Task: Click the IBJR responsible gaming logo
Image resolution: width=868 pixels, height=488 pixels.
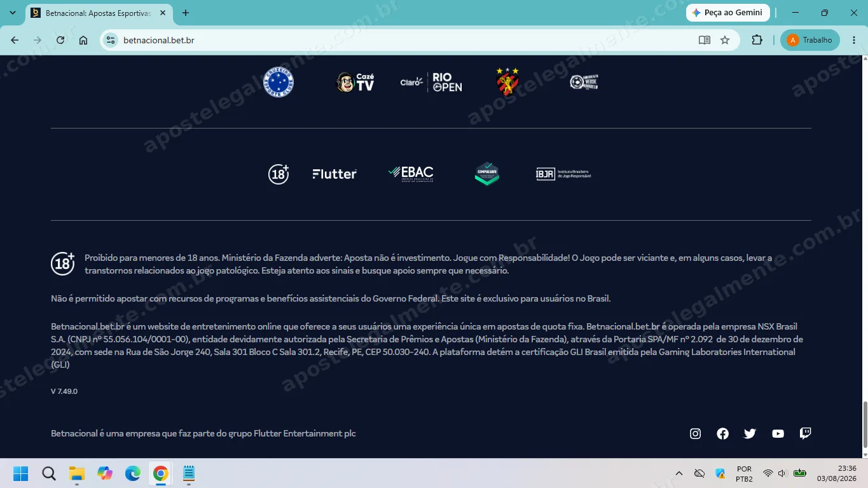Action: (x=563, y=174)
